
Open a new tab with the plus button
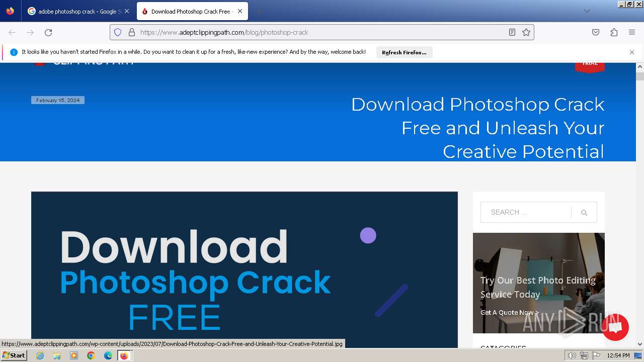(259, 11)
